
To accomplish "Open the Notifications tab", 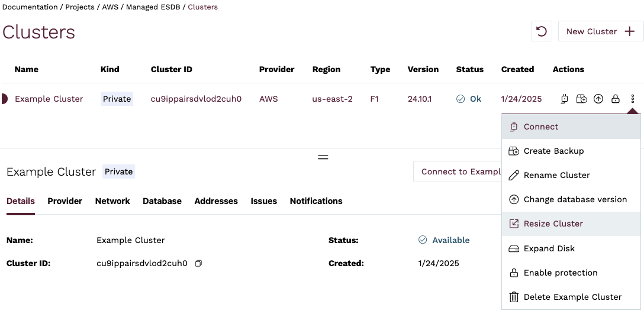I will point(316,201).
